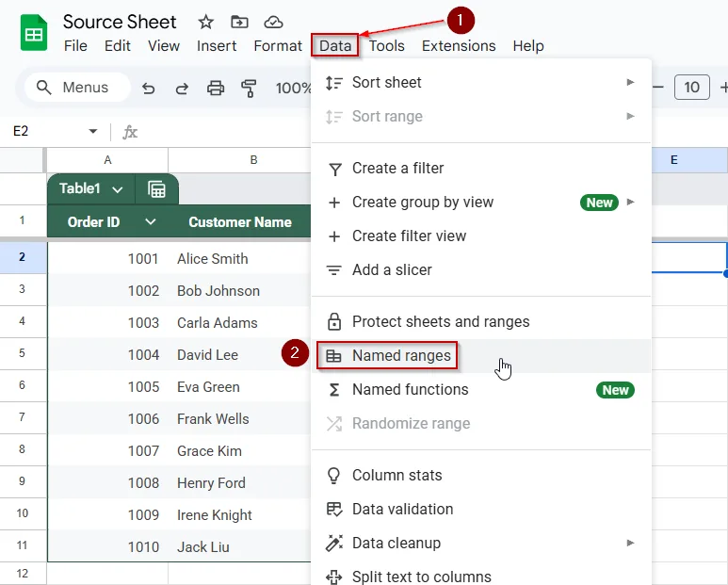
Task: Open the move to folder icon
Action: (x=239, y=22)
